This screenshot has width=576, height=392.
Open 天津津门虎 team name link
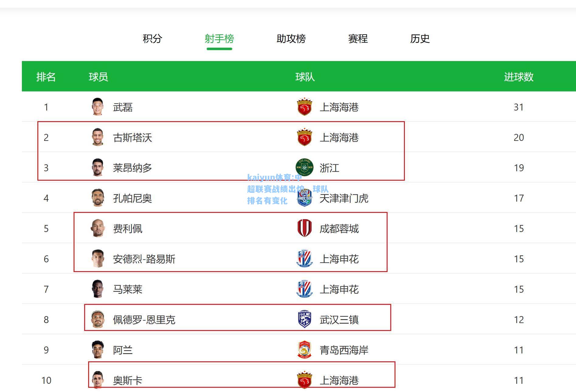(344, 198)
